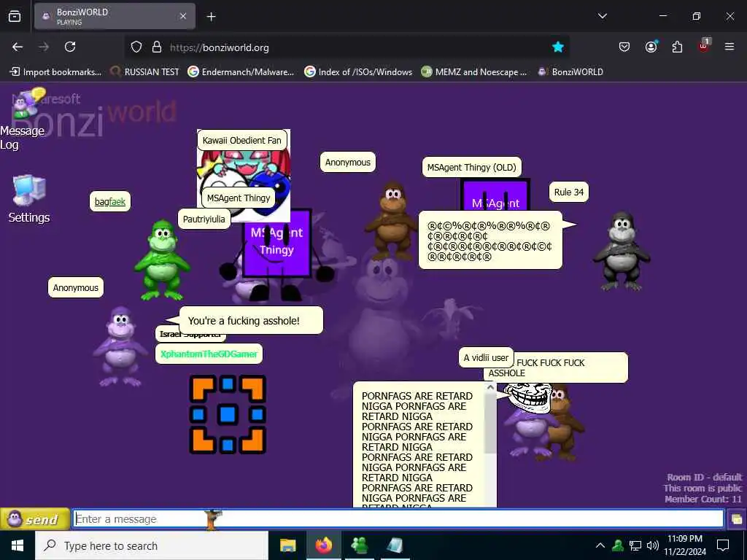Click the scroll up arrow in speech bubble
This screenshot has height=560, width=747.
click(x=490, y=388)
